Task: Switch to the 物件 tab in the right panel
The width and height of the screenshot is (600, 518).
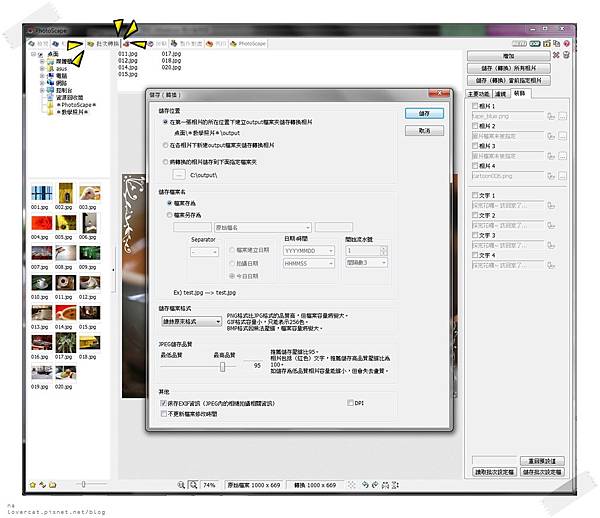Action: 520,93
